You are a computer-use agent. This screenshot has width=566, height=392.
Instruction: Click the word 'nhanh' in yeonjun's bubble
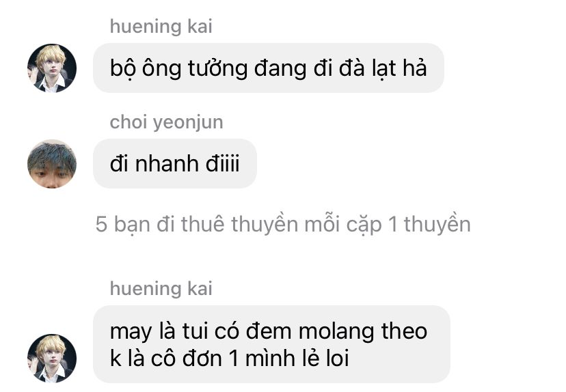[167, 164]
